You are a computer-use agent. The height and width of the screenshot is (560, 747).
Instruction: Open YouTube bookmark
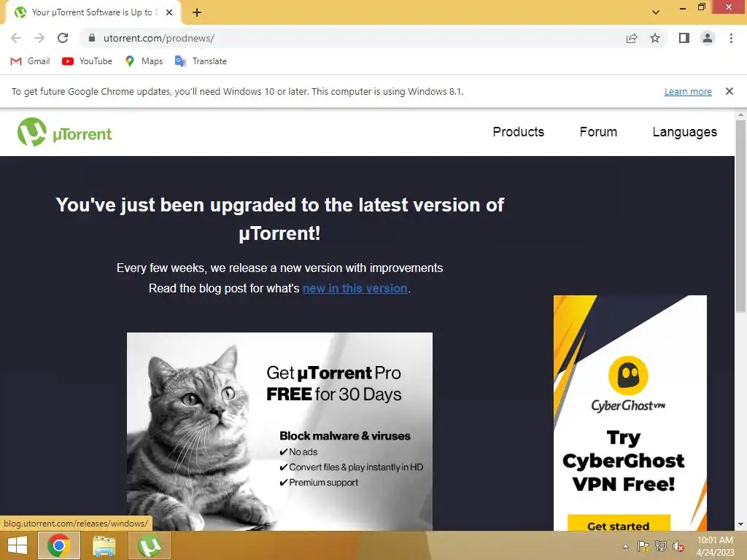[x=88, y=61]
